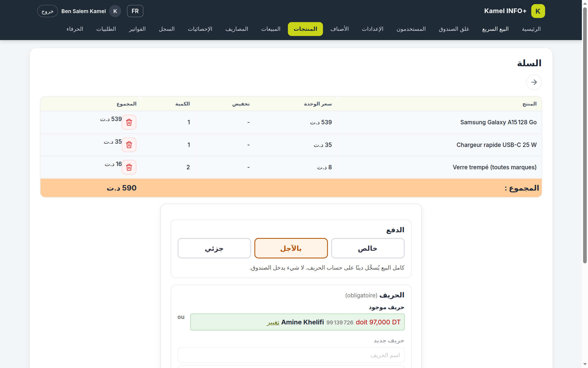Click Ben Salem Kamel username

click(84, 11)
